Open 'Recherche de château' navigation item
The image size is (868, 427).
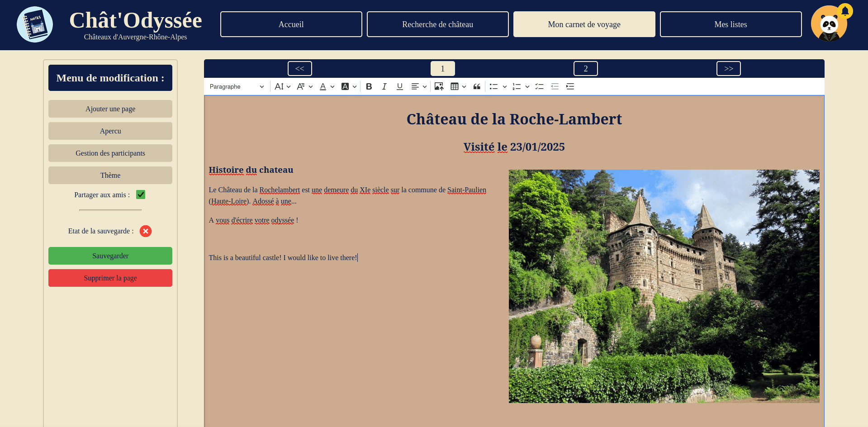[x=437, y=24]
